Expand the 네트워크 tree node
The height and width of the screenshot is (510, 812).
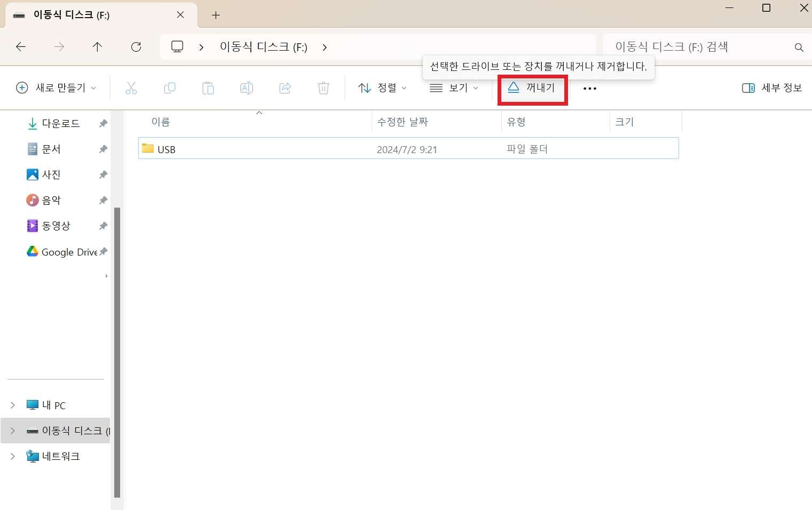point(13,457)
